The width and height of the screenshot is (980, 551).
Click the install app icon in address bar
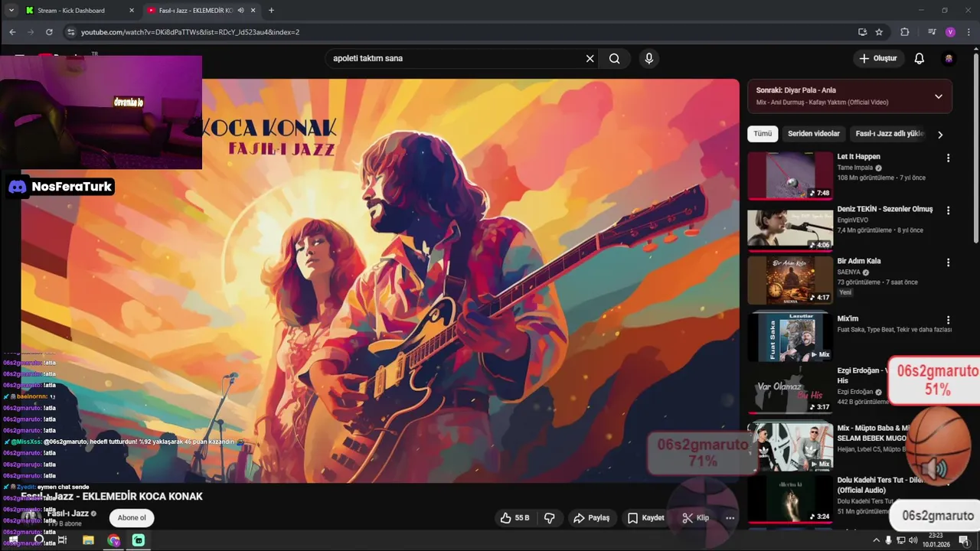coord(862,32)
